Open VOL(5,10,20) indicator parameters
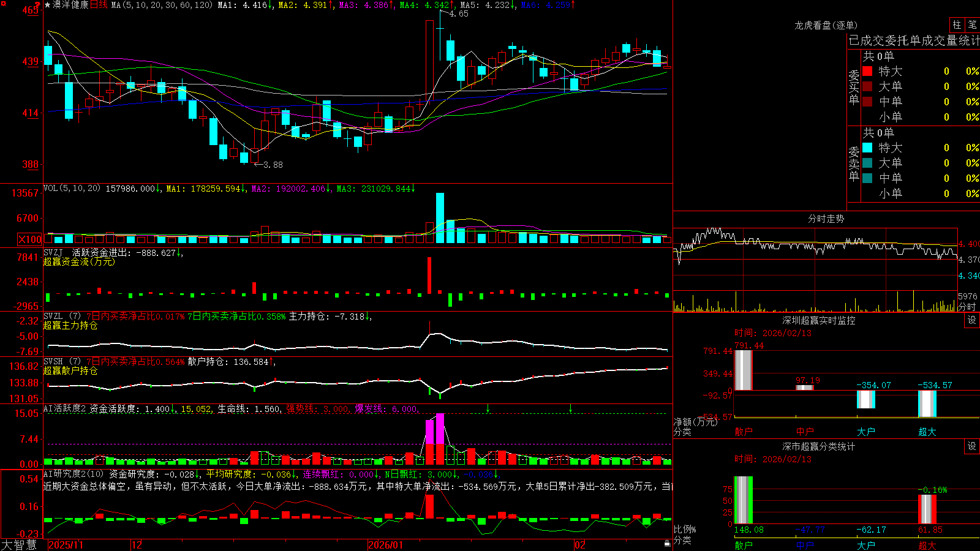This screenshot has height=551, width=980. click(x=72, y=189)
